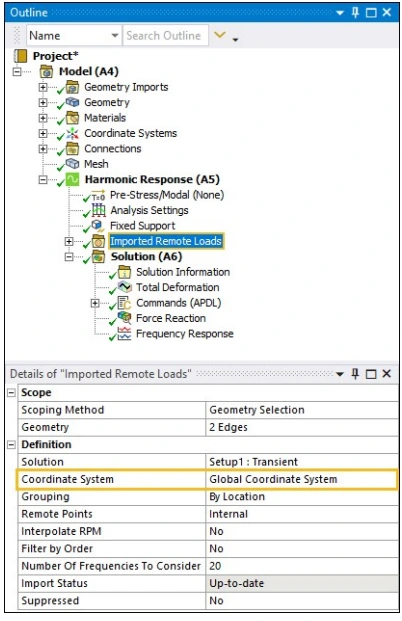402x621 pixels.
Task: Select the Solution Information tree item
Action: [183, 272]
